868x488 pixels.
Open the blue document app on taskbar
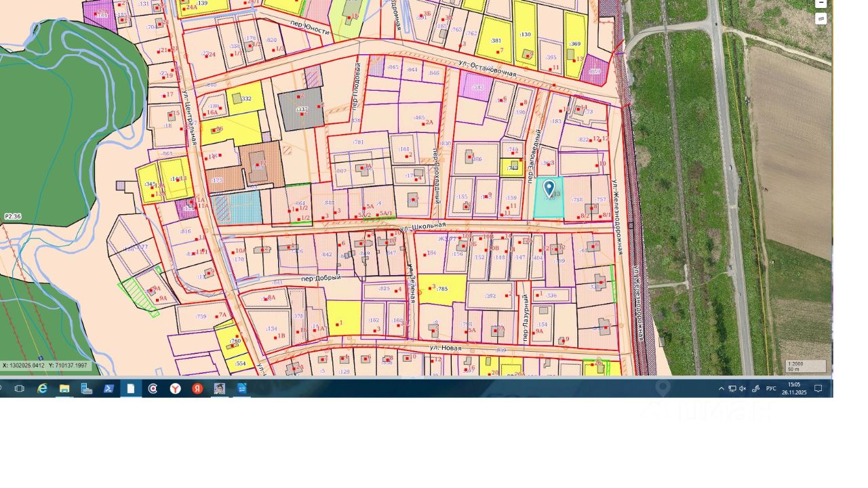coord(242,388)
